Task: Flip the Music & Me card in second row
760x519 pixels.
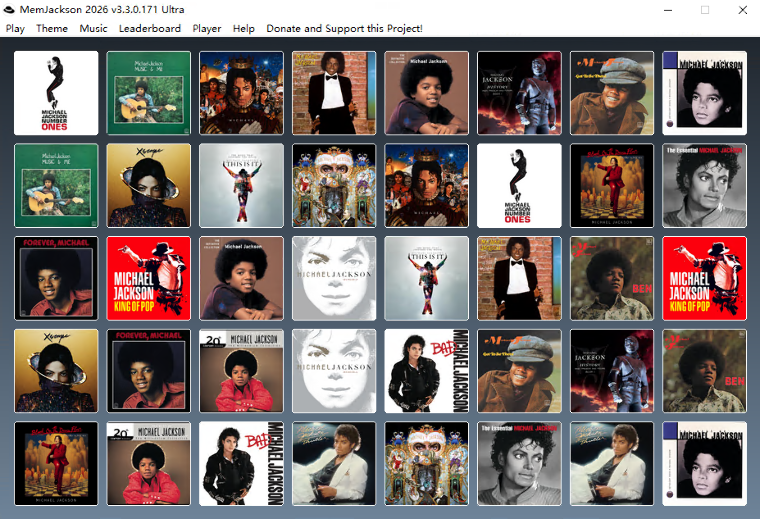Action: pos(56,186)
